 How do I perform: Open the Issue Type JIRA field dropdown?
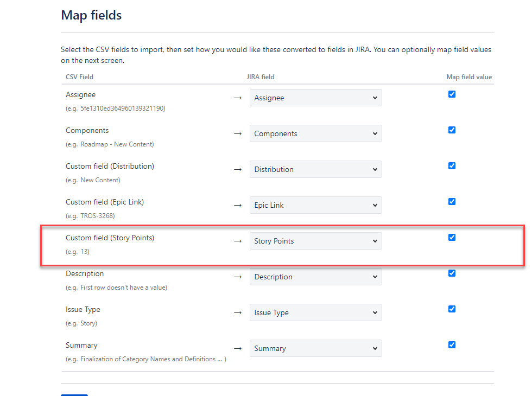315,312
